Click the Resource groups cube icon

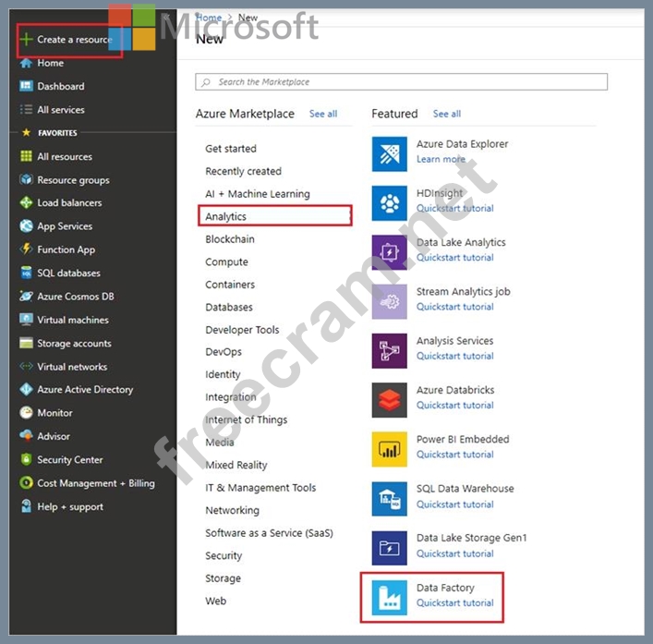pos(26,179)
